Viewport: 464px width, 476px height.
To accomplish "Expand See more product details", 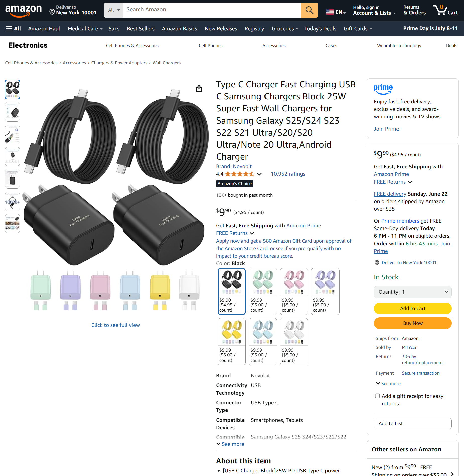I will [230, 444].
